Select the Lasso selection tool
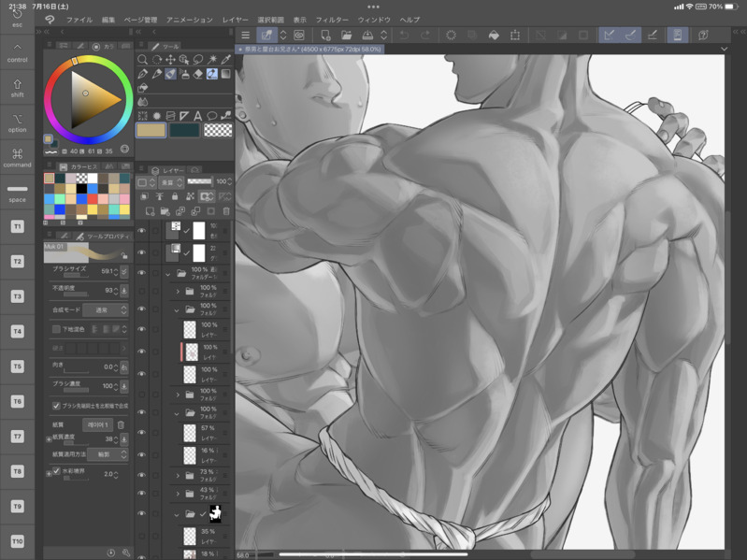 click(x=198, y=60)
